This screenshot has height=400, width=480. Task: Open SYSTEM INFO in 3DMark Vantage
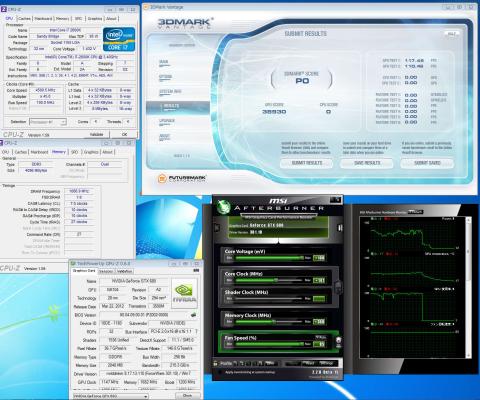[170, 92]
